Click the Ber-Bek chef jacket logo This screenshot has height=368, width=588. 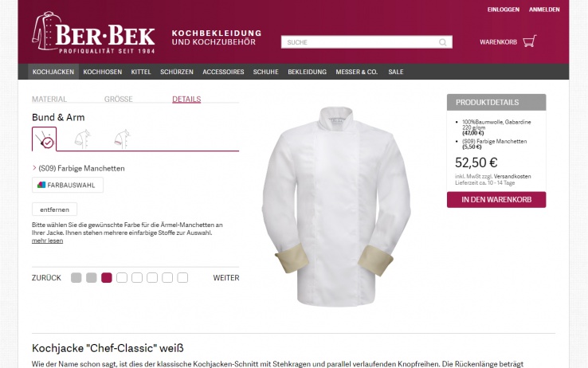(94, 33)
